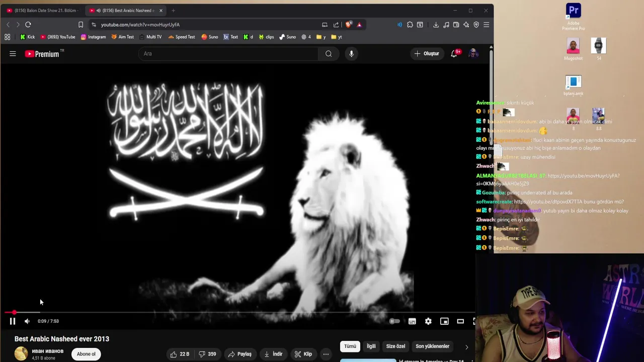Click the youtube.com address bar URL

pyautogui.click(x=140, y=25)
